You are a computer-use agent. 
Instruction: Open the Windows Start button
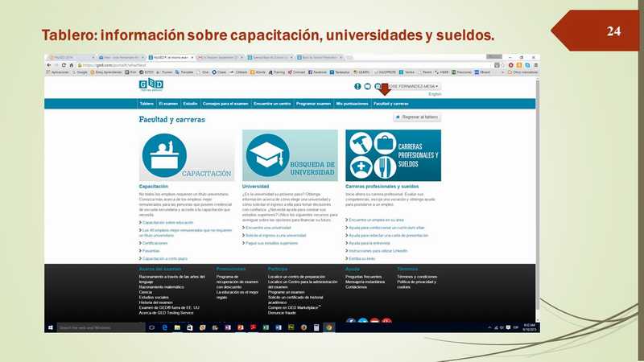[x=51, y=327]
